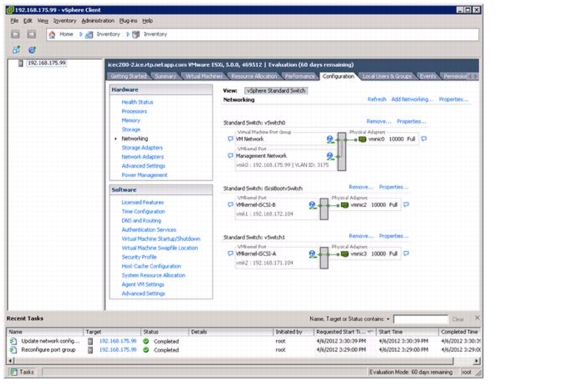The image size is (576, 384).
Task: Click the back navigation arrow toolbar icon
Action: point(15,35)
